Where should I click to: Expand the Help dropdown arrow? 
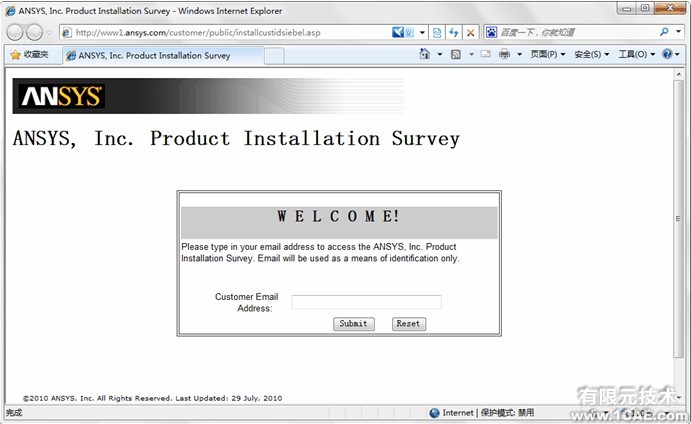pos(677,54)
